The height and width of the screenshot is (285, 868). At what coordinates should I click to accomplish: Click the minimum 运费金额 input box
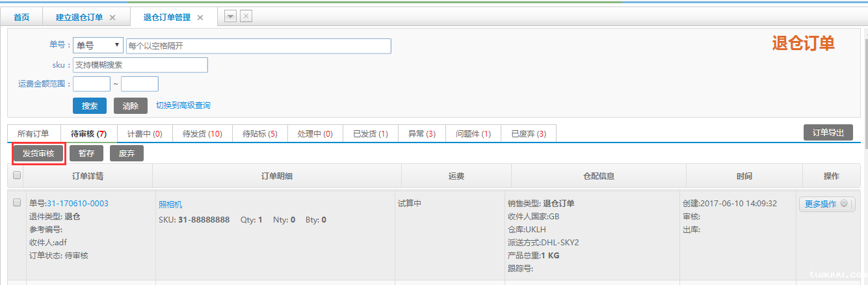tap(92, 84)
